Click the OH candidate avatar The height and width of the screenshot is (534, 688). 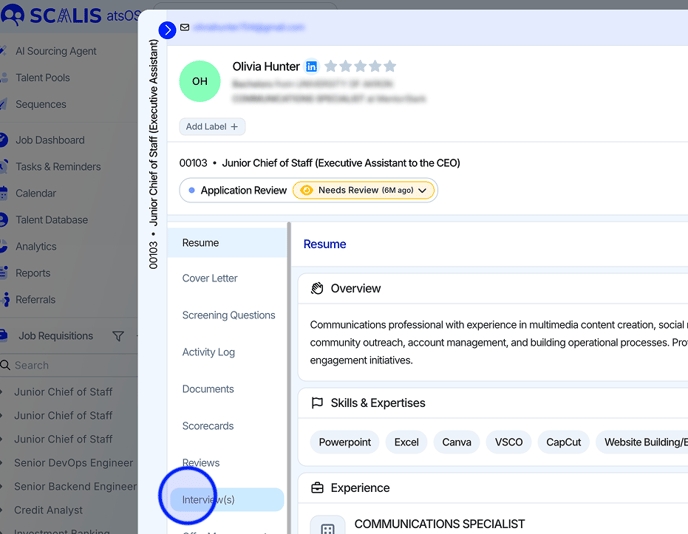pyautogui.click(x=200, y=81)
